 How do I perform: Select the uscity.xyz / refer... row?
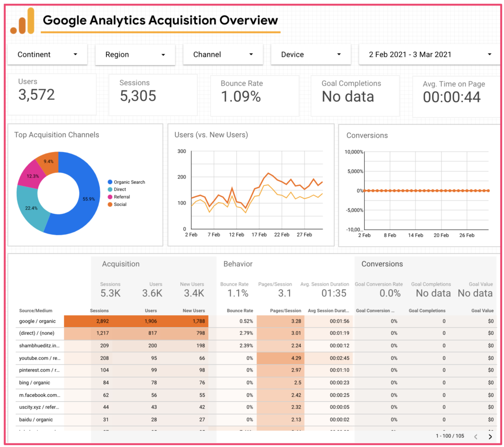coord(256,407)
